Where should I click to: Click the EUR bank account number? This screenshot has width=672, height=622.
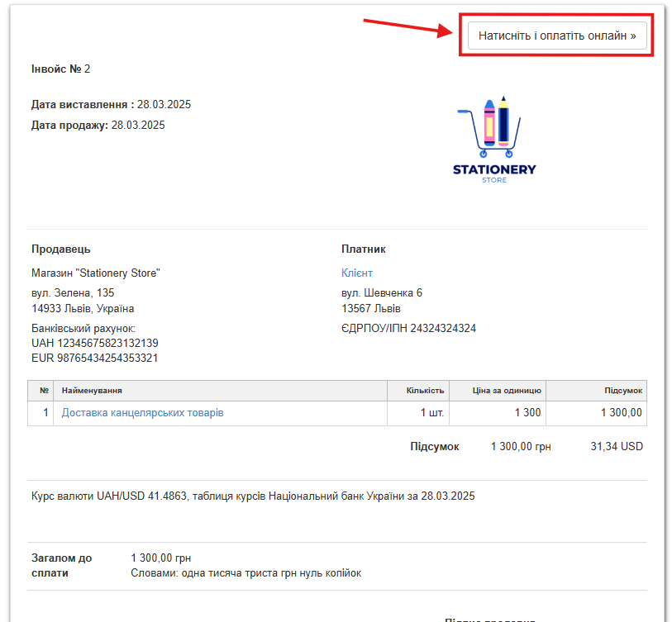94,358
